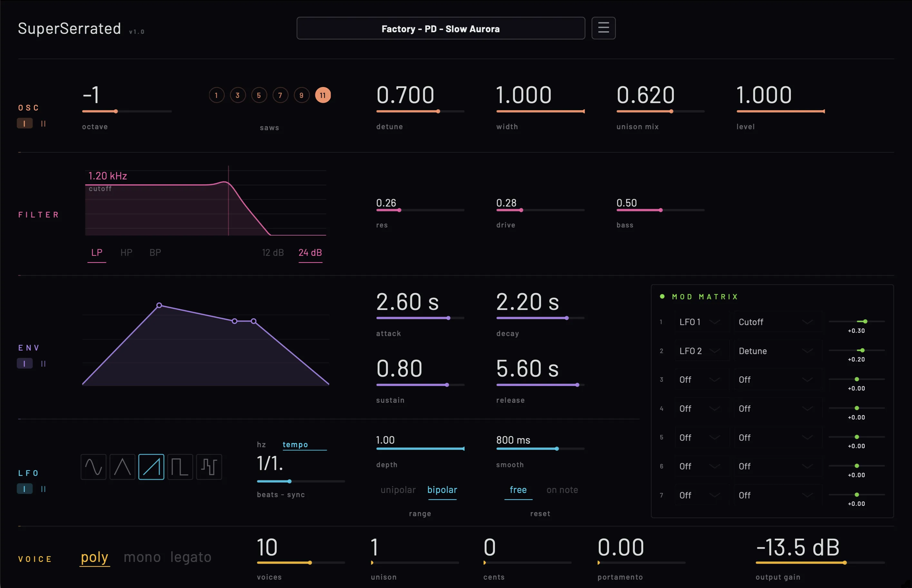Click the envelope attack peak node
The height and width of the screenshot is (588, 912).
(x=159, y=305)
